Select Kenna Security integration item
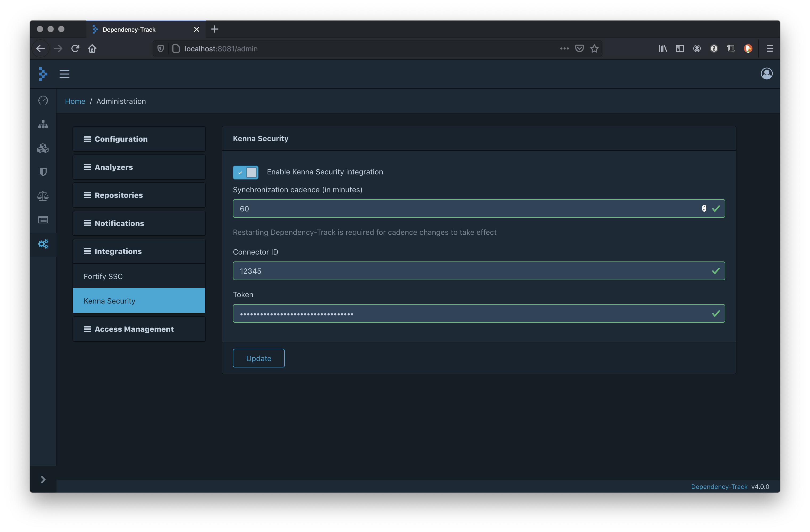This screenshot has width=810, height=532. (x=139, y=301)
